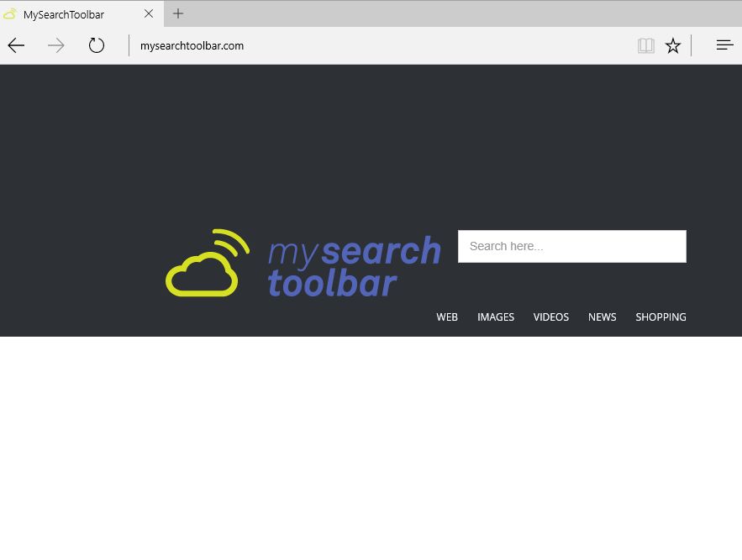Switch to the IMAGES search category
This screenshot has height=560, width=742.
(496, 317)
